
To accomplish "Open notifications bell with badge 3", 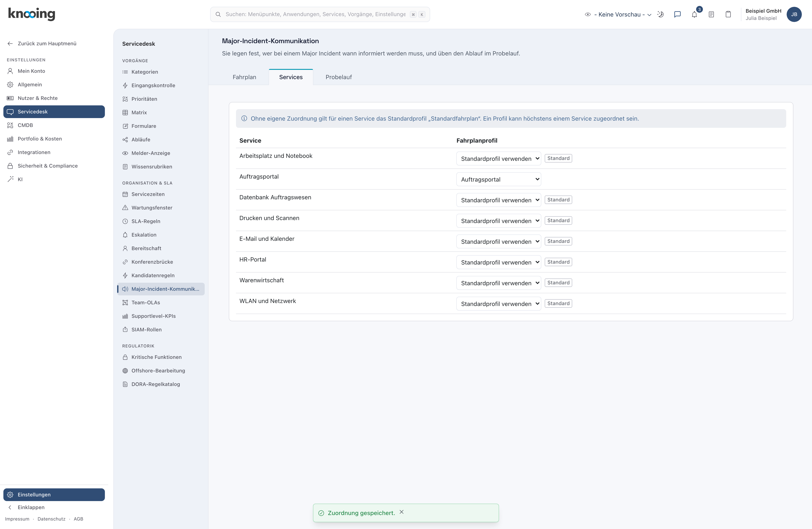I will (695, 14).
